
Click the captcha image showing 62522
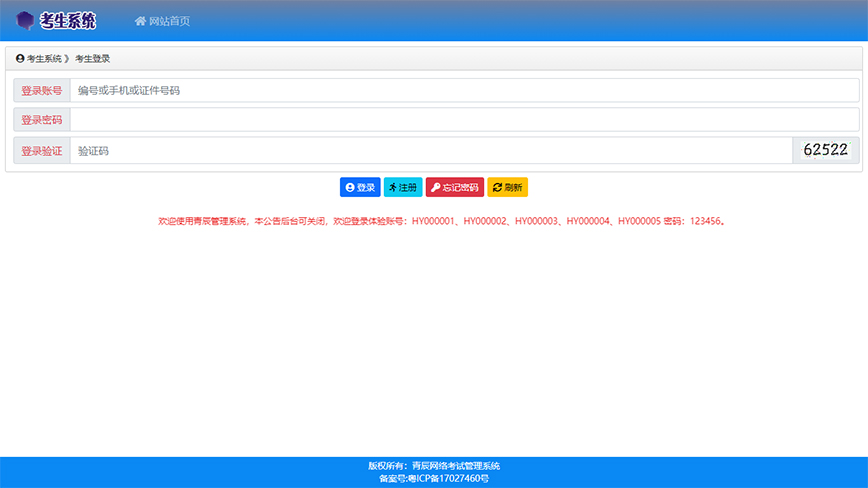(x=825, y=150)
